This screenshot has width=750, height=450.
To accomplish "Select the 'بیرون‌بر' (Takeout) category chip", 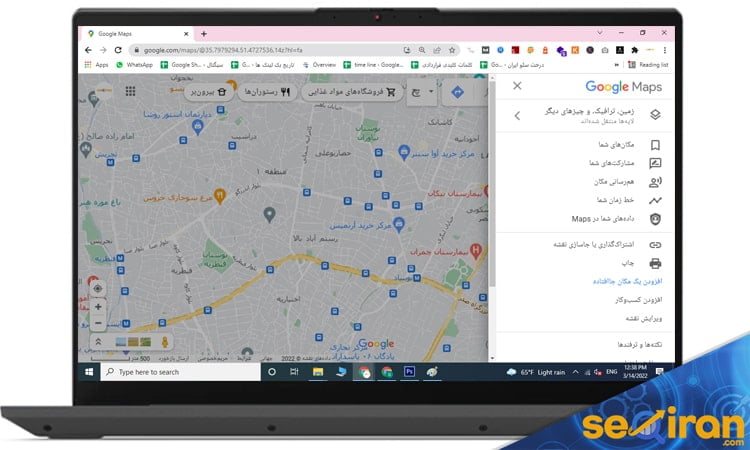I will [x=209, y=92].
